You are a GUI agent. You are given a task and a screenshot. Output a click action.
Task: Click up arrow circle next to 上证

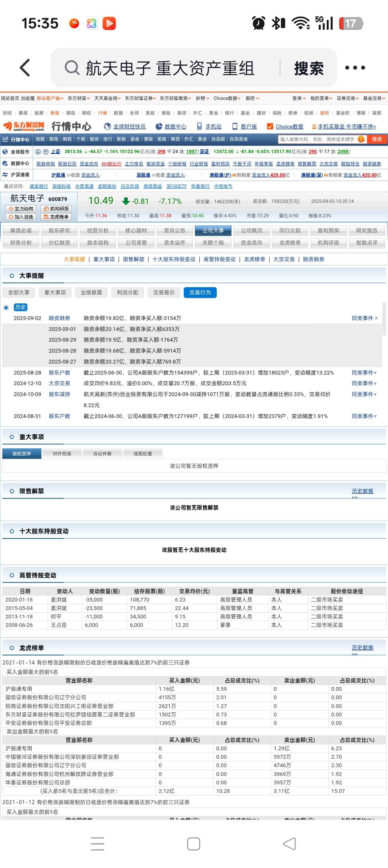coord(46,152)
